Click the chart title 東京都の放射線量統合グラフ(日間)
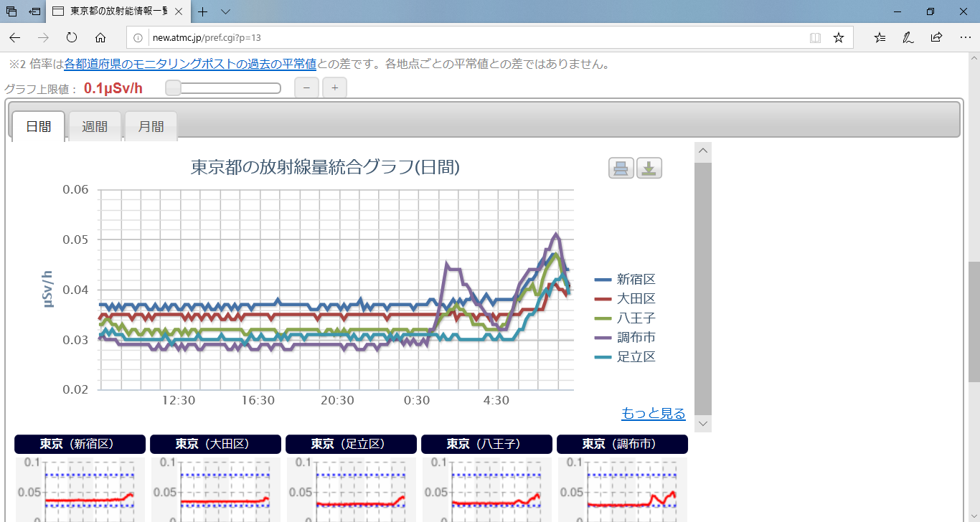The height and width of the screenshot is (522, 980). (x=325, y=167)
